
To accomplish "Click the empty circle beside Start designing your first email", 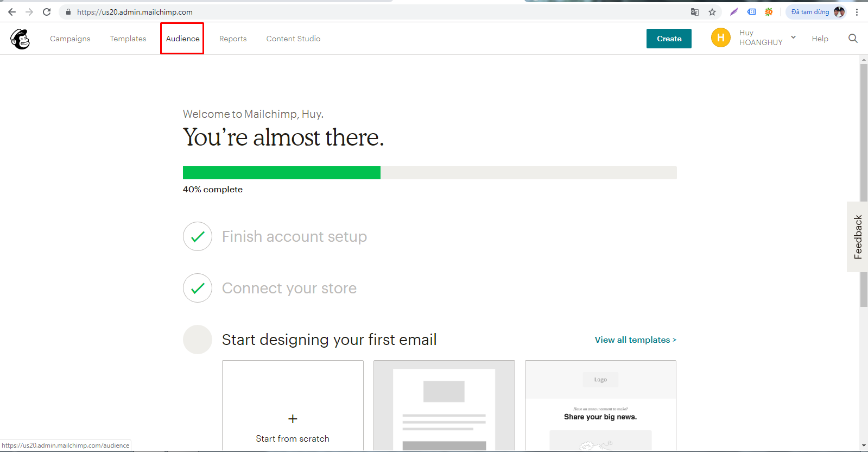I will click(198, 340).
